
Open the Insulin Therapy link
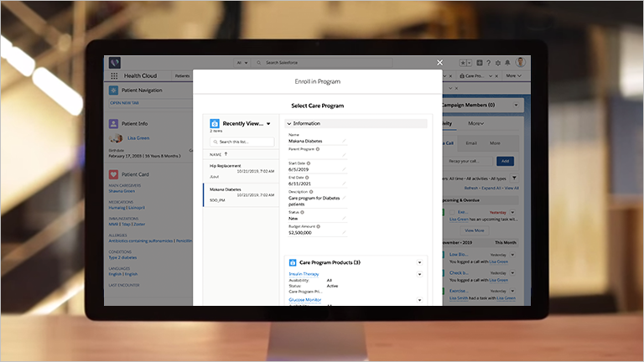coord(304,274)
